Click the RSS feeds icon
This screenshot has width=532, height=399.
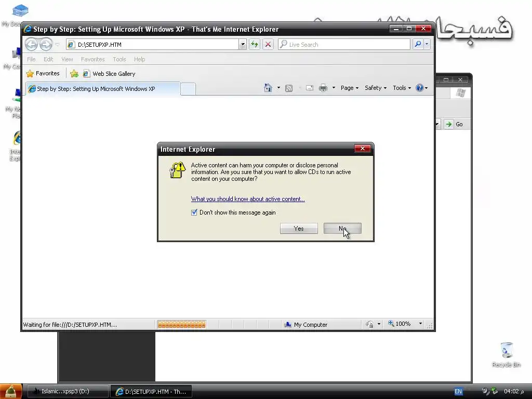click(x=289, y=88)
